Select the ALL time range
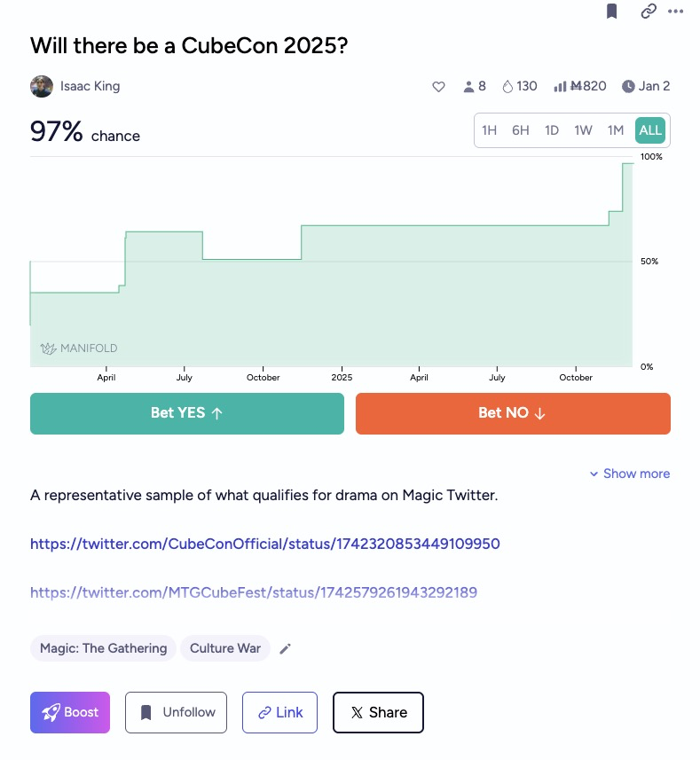 650,130
